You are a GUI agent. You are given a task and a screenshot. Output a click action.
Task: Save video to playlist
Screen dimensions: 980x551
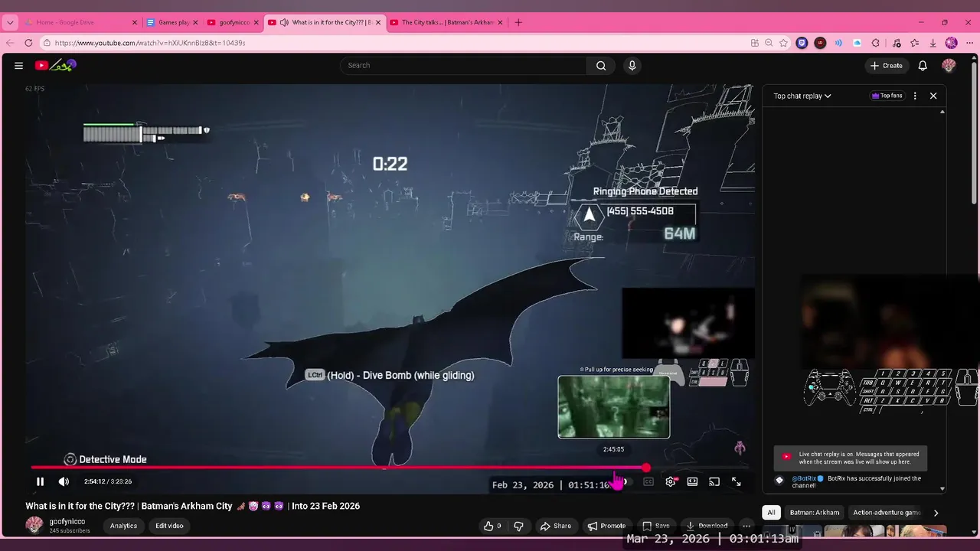pos(655,526)
